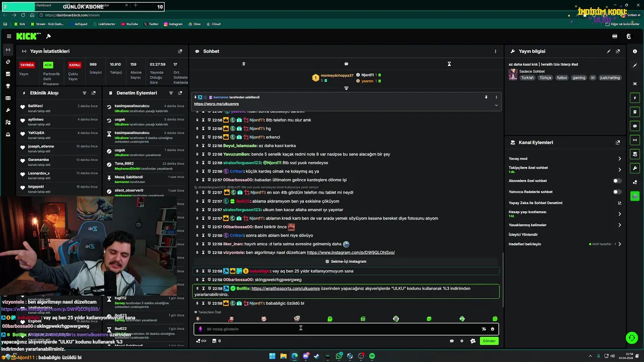Toggle Yalnızca ifadelerle sohbet switch
644x362 pixels.
pos(616,192)
